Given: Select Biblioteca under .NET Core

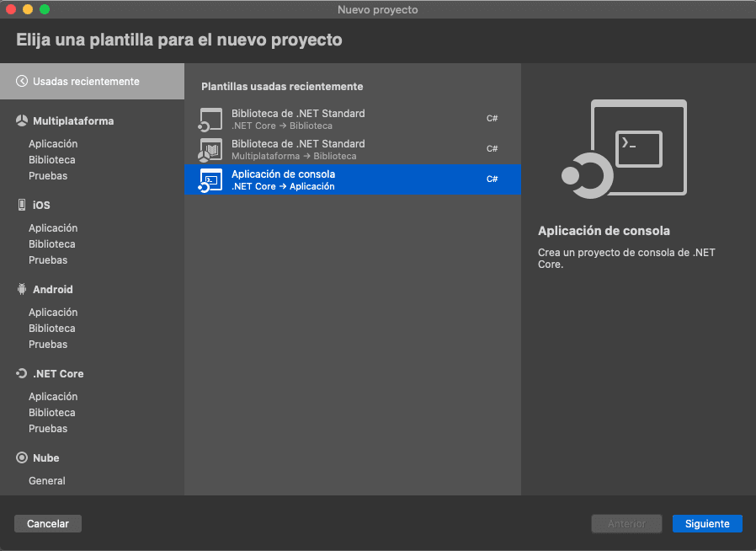Looking at the screenshot, I should [52, 413].
